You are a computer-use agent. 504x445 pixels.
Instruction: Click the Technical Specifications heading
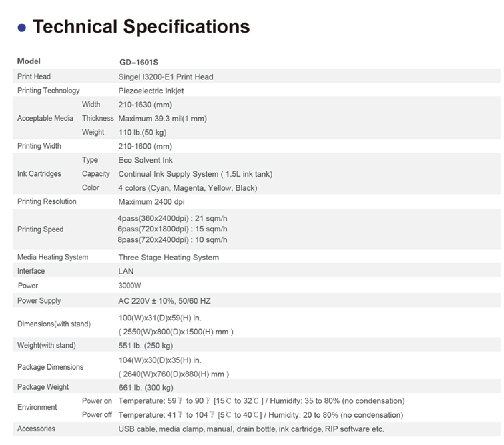[x=141, y=26]
